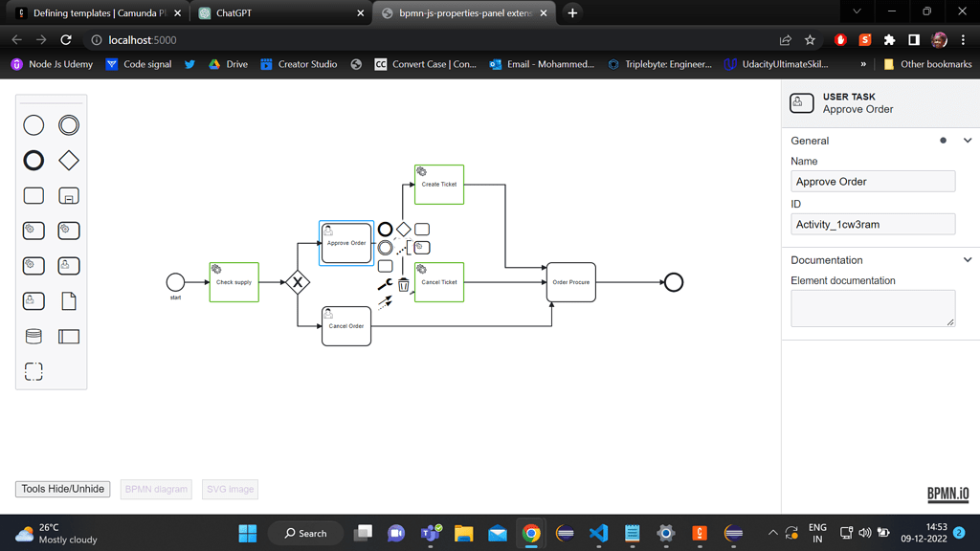
Task: Click the edited-state dot beside General section
Action: (x=943, y=140)
